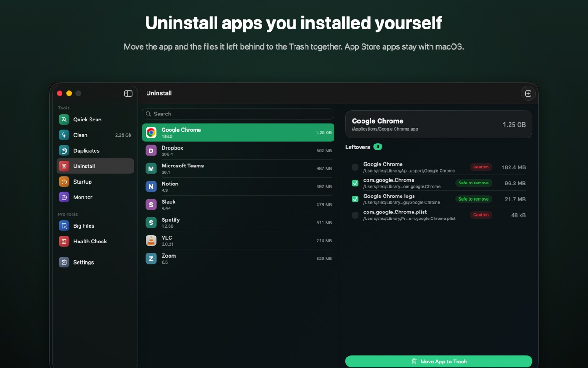Click the 1.25 GB size in the Chrome header card
The width and height of the screenshot is (588, 368).
pyautogui.click(x=514, y=125)
